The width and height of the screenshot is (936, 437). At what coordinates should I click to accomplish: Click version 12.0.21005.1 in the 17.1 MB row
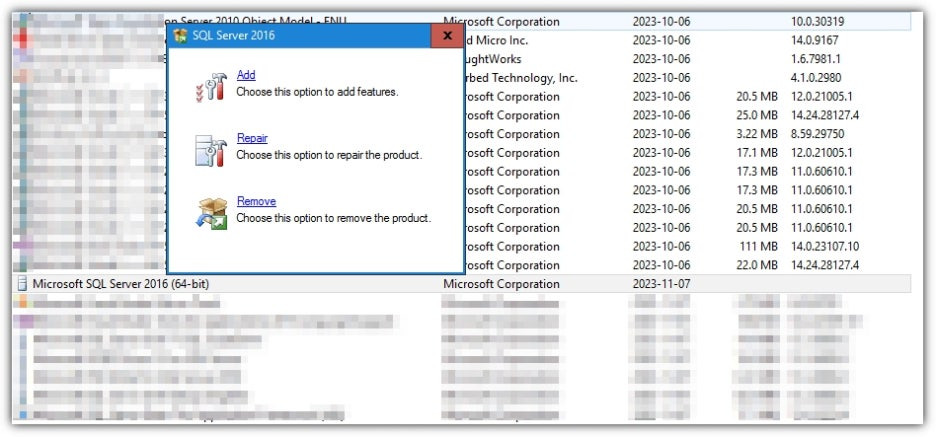click(x=822, y=153)
